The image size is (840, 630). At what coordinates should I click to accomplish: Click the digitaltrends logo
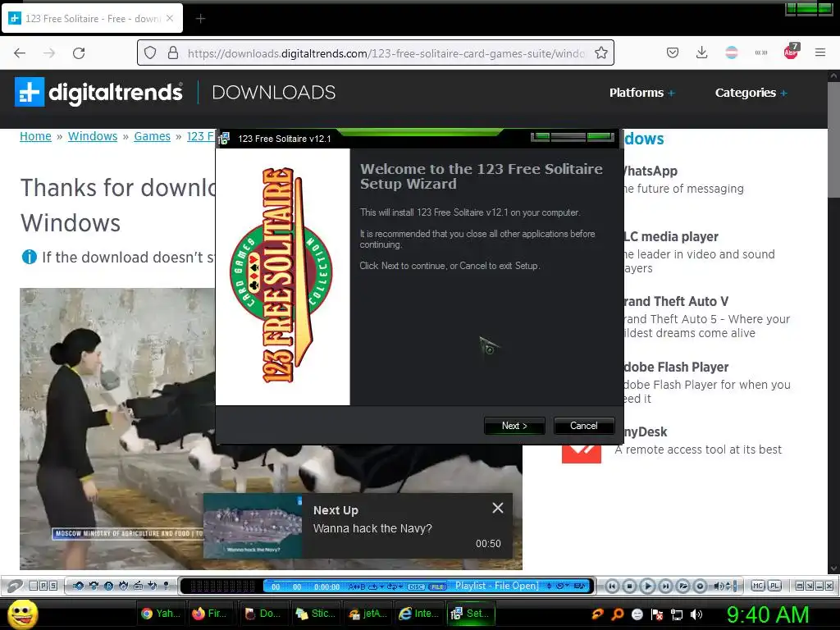click(x=98, y=92)
